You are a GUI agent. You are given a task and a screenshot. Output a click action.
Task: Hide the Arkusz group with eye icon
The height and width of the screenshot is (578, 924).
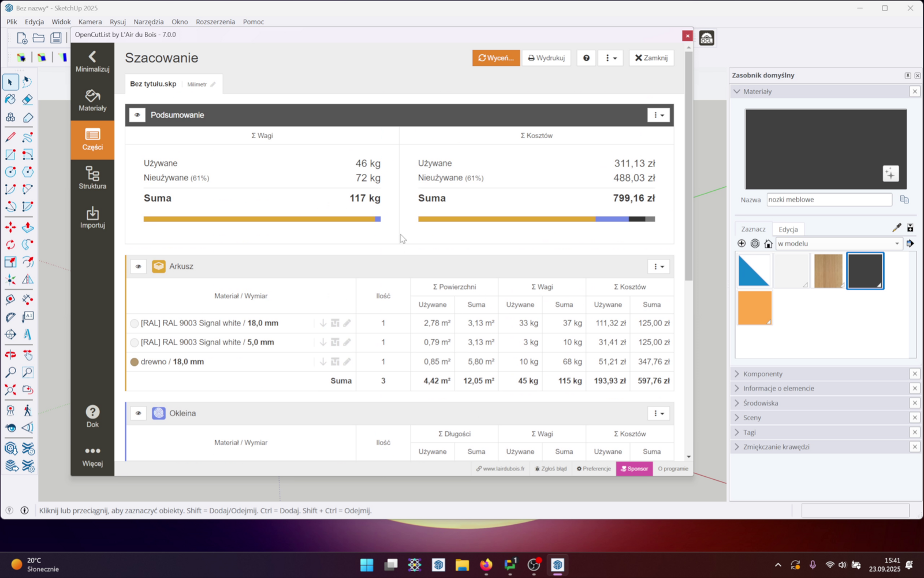point(138,266)
